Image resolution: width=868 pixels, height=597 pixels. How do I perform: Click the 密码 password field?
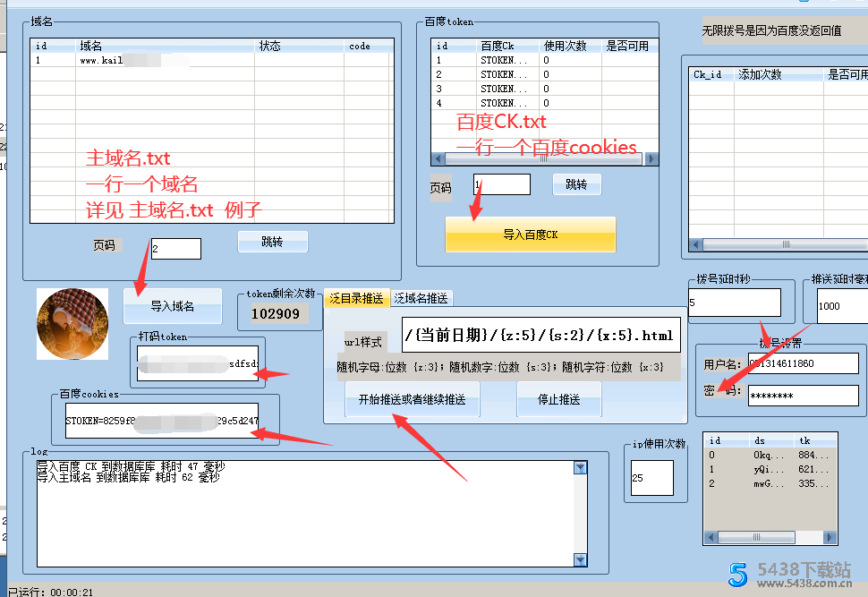(x=803, y=395)
